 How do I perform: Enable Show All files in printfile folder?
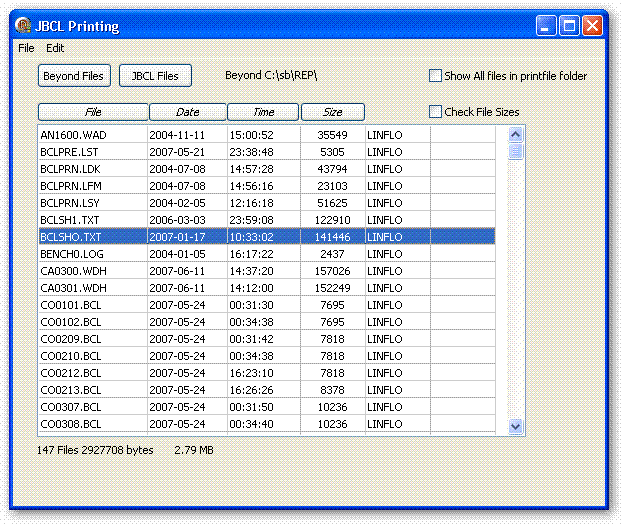point(435,76)
